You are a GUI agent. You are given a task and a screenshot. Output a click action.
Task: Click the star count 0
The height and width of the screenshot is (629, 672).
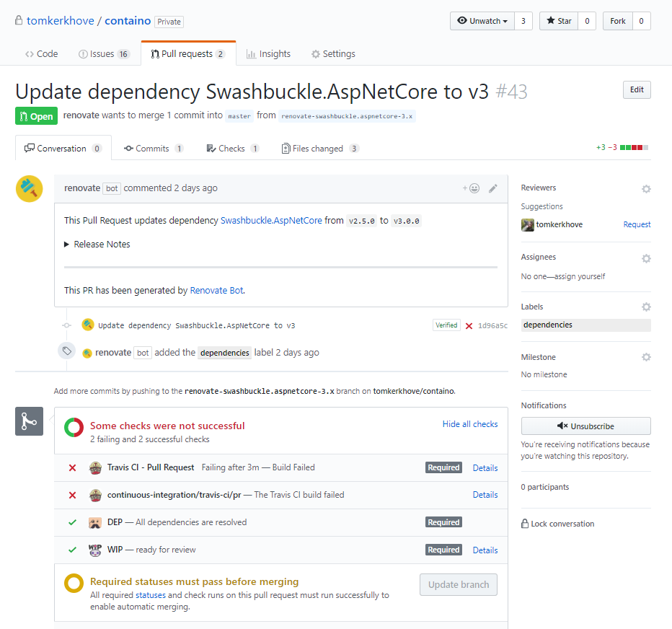[587, 21]
